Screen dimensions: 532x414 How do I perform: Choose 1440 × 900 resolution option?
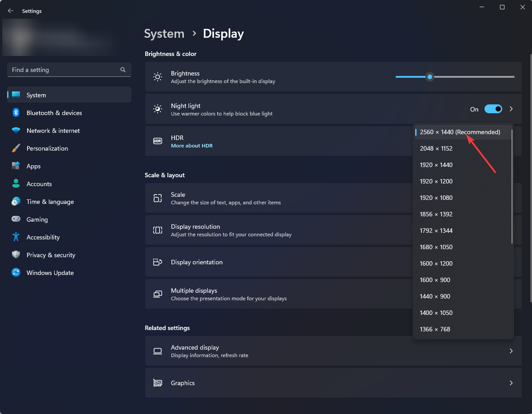point(463,297)
